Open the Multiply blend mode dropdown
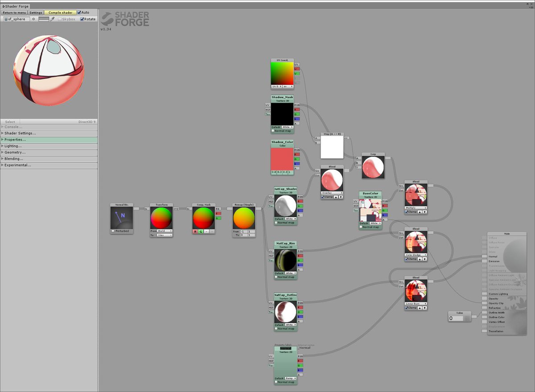This screenshot has width=535, height=392. [x=416, y=208]
